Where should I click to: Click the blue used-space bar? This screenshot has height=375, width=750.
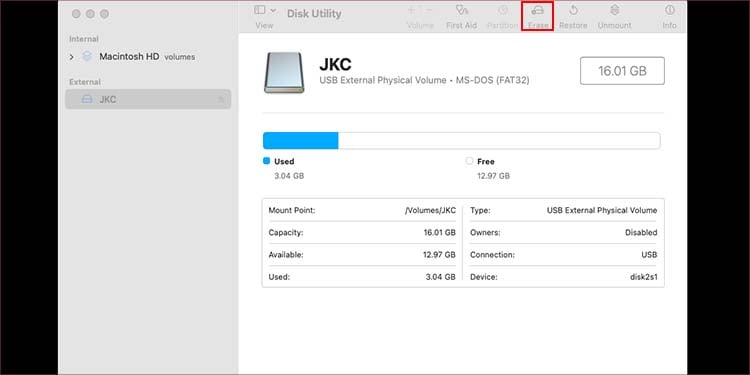coord(300,141)
